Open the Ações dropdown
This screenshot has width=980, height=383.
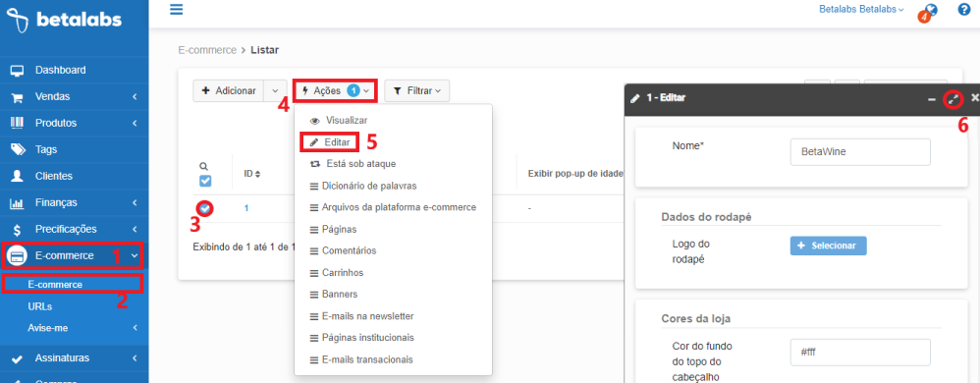(x=335, y=91)
